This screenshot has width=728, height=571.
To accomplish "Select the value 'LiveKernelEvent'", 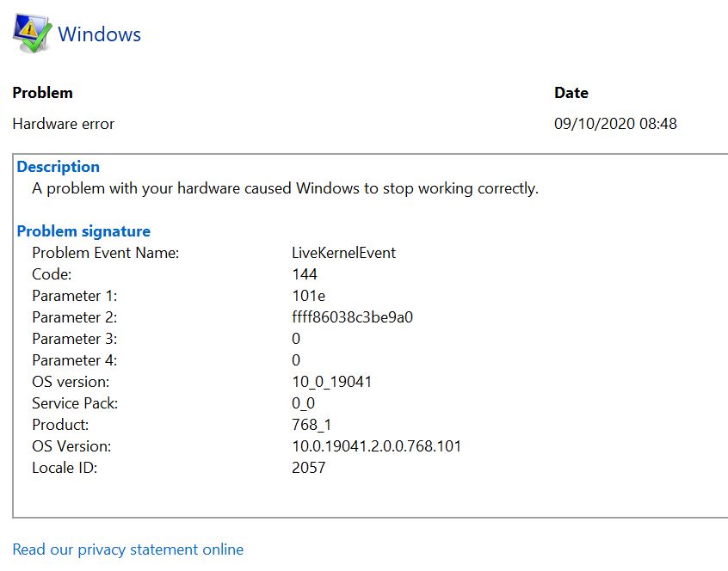I will pyautogui.click(x=343, y=253).
